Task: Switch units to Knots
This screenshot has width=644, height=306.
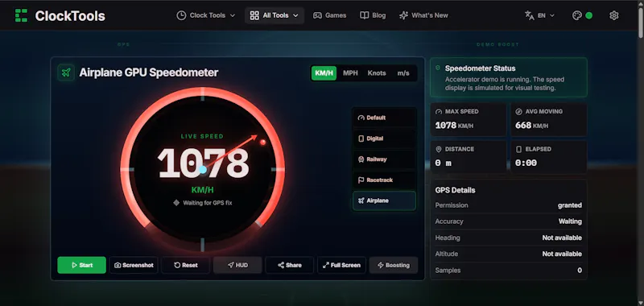Action: (377, 73)
